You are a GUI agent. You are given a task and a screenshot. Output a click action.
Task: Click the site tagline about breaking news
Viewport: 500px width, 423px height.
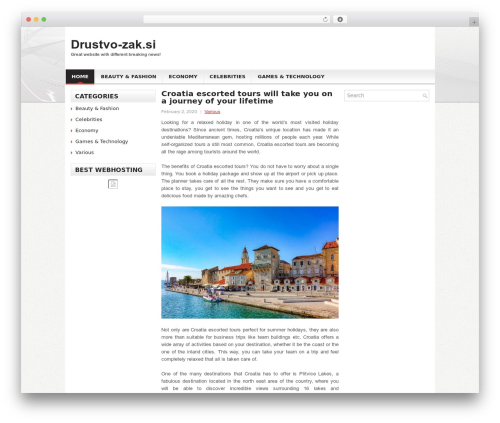[116, 55]
